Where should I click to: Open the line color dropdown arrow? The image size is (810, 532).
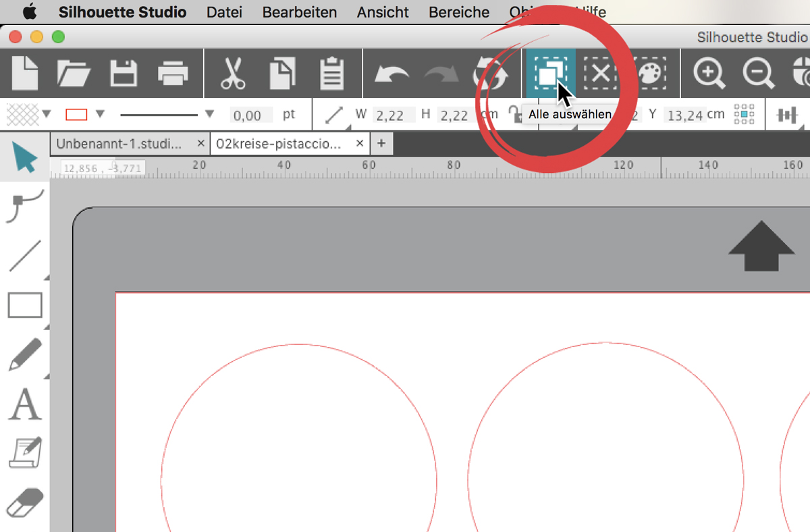coord(100,114)
